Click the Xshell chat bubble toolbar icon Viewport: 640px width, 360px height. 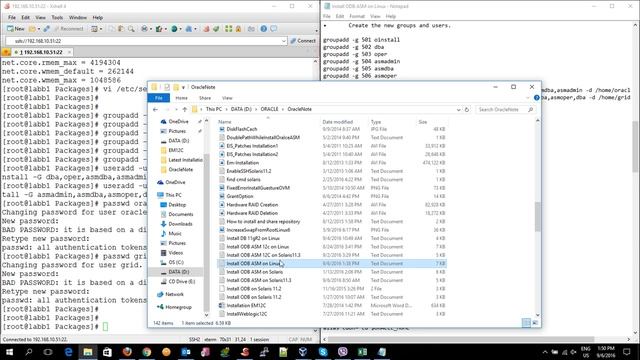point(273,29)
